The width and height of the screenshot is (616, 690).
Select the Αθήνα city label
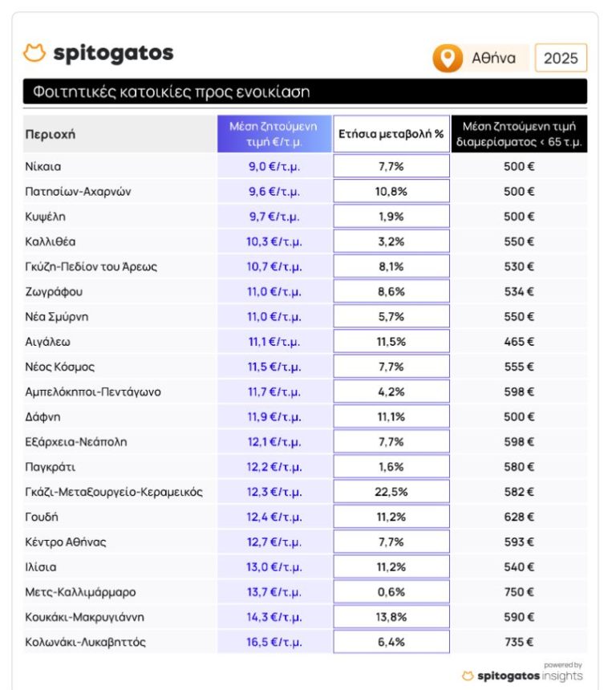click(493, 59)
